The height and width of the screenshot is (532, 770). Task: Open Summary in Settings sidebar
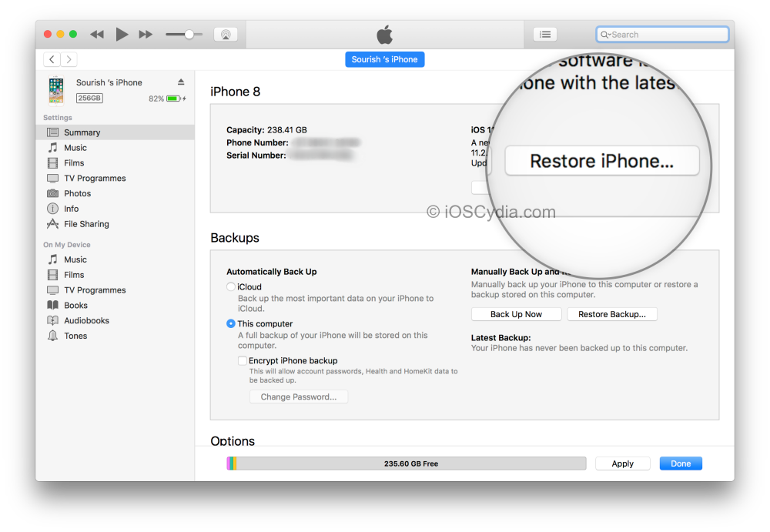(x=115, y=132)
